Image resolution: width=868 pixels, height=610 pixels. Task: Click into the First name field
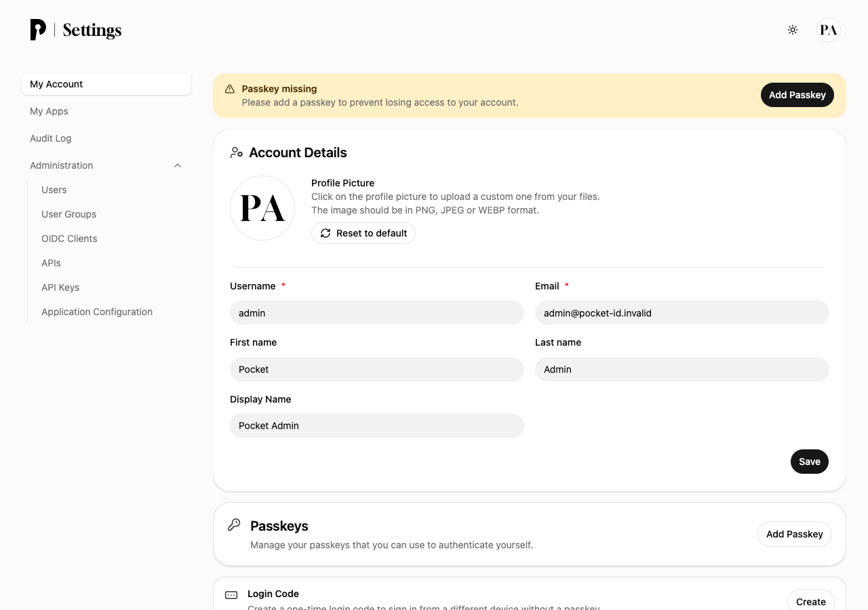[x=377, y=369]
